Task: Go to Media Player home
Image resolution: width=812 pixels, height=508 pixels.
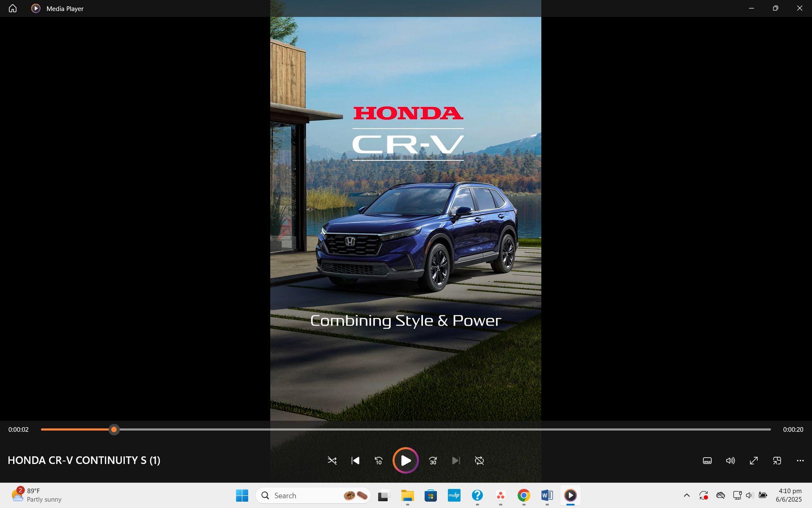Action: [13, 8]
